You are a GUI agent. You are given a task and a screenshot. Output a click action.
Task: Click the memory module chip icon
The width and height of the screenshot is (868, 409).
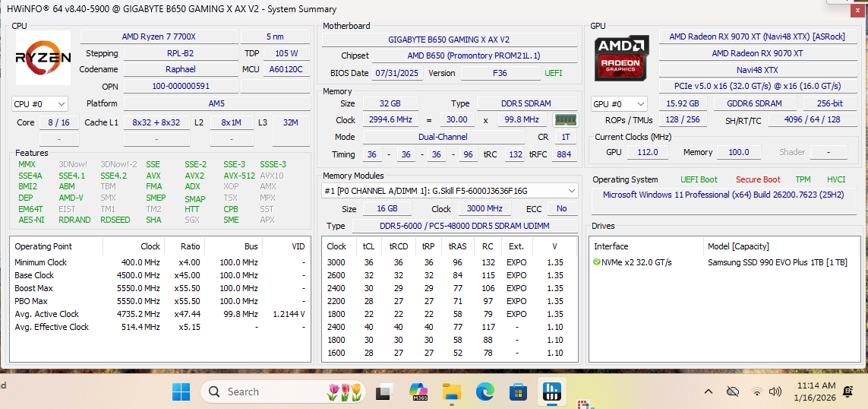(566, 119)
